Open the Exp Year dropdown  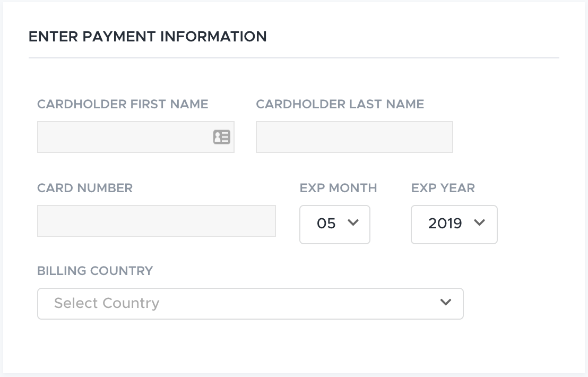(x=454, y=224)
